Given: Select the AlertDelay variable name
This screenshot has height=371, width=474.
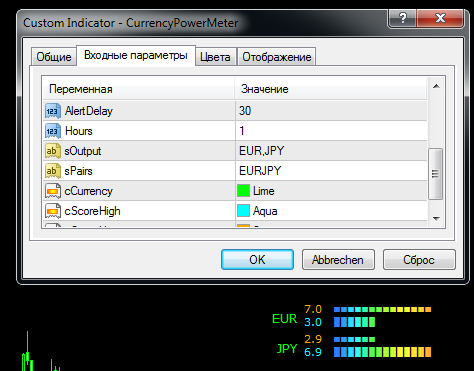Looking at the screenshot, I should pyautogui.click(x=89, y=111).
